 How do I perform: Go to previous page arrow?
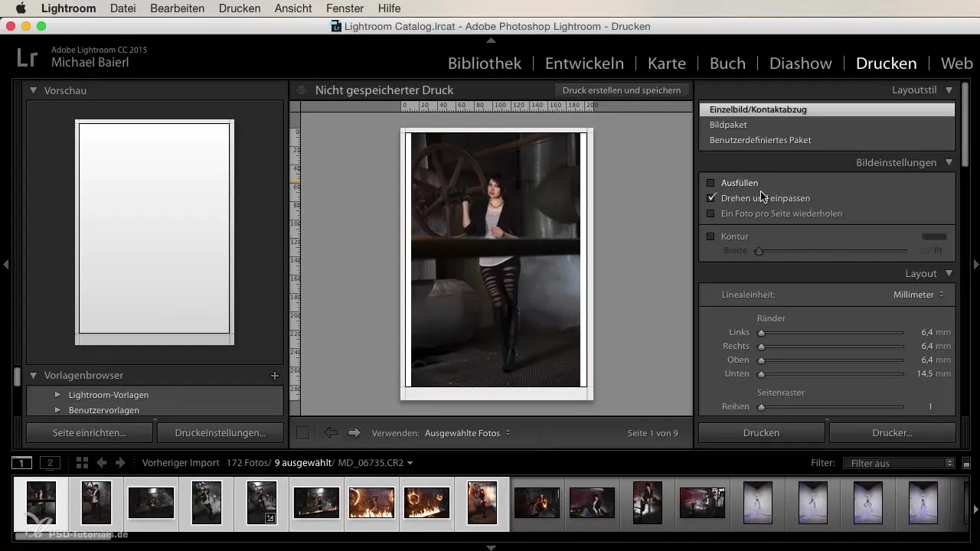point(331,433)
